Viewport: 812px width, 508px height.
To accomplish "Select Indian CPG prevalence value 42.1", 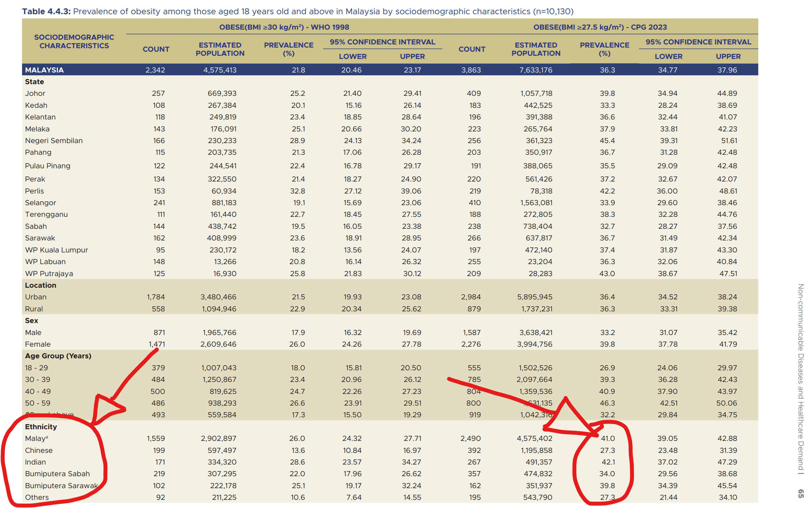I will tap(608, 462).
